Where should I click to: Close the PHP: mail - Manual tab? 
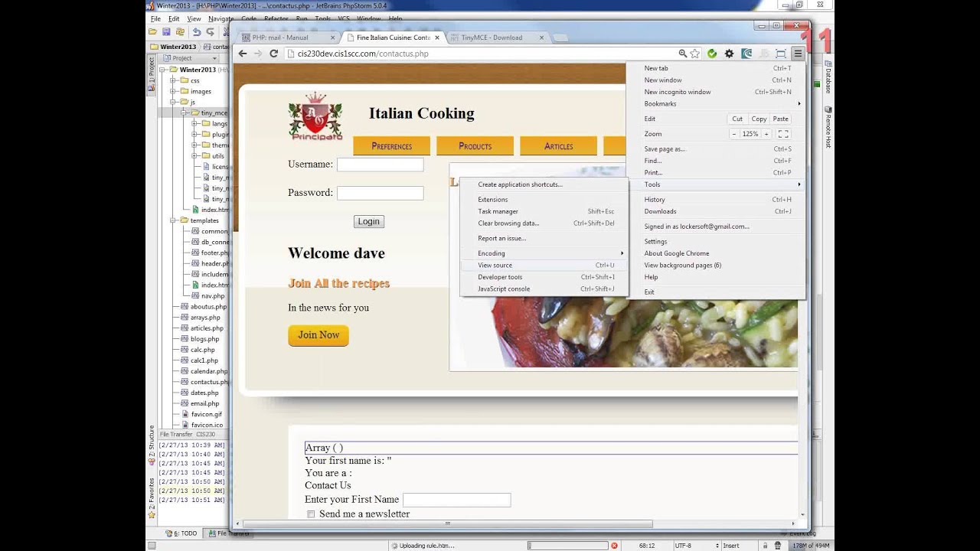coord(333,37)
